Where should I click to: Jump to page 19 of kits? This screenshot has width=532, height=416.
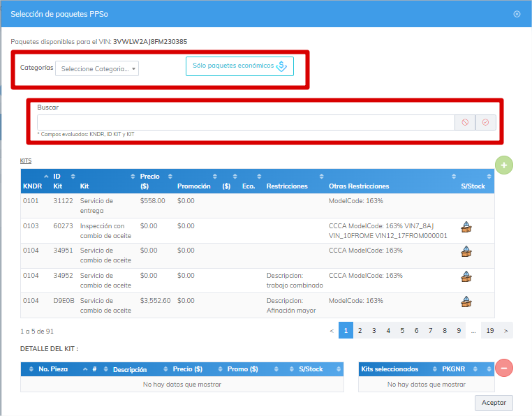[489, 331]
